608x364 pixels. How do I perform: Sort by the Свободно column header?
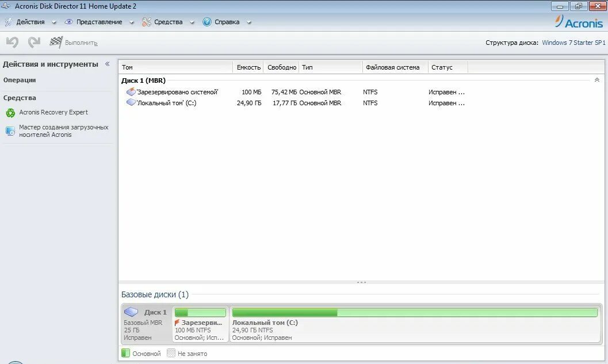click(x=281, y=67)
